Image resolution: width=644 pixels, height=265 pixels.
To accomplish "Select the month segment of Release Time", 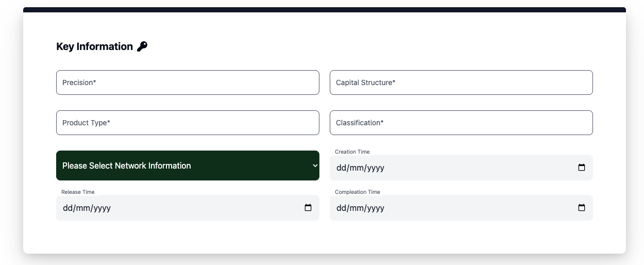I will pyautogui.click(x=84, y=208).
